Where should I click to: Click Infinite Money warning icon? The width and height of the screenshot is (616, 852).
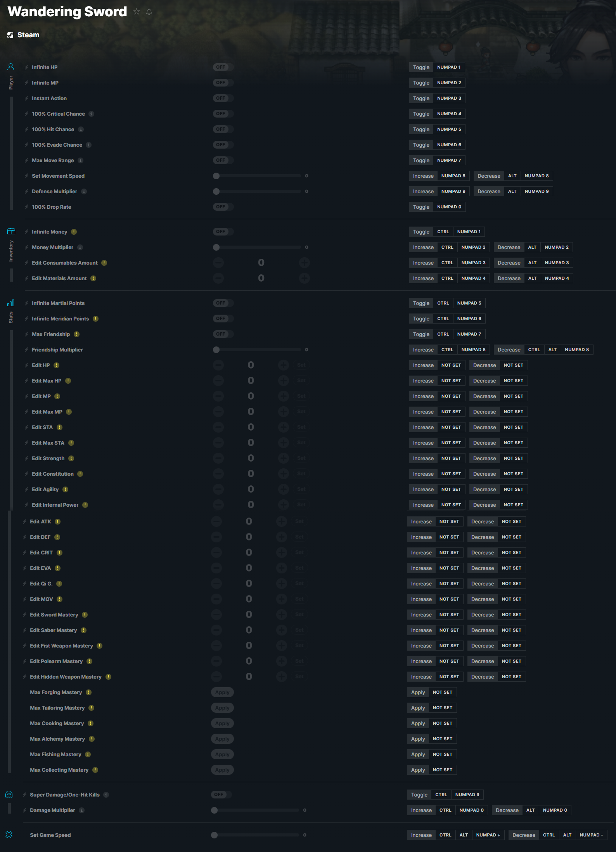(x=74, y=232)
